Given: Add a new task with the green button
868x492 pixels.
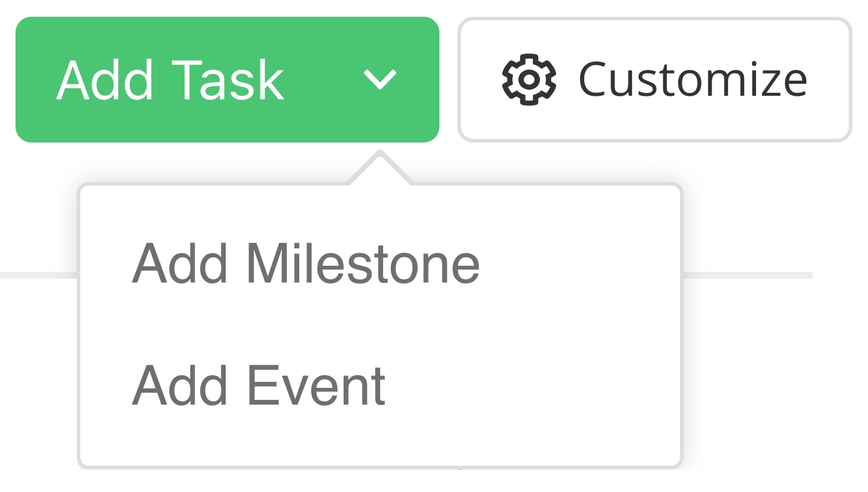Looking at the screenshot, I should [227, 80].
